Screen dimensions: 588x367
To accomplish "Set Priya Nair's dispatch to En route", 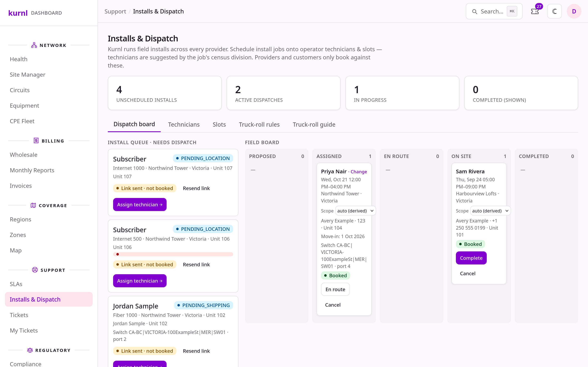I will click(335, 289).
